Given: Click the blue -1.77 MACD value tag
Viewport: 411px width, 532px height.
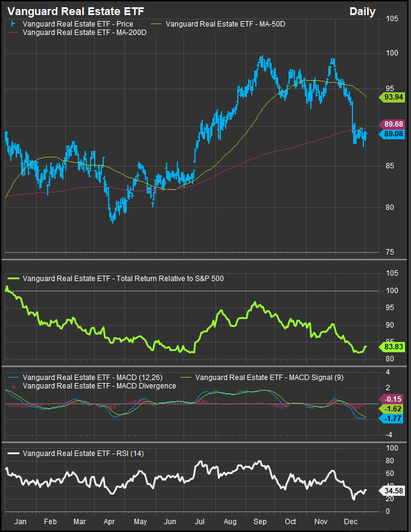Looking at the screenshot, I should 393,418.
